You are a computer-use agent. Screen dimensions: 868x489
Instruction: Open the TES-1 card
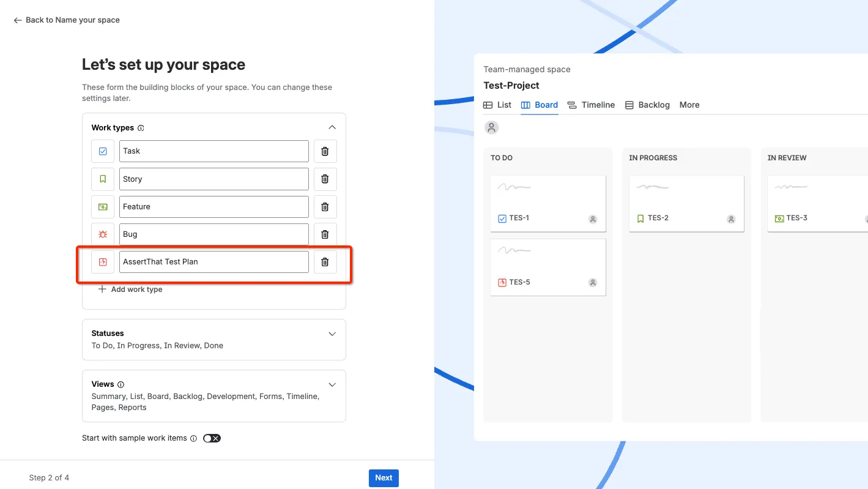(548, 204)
